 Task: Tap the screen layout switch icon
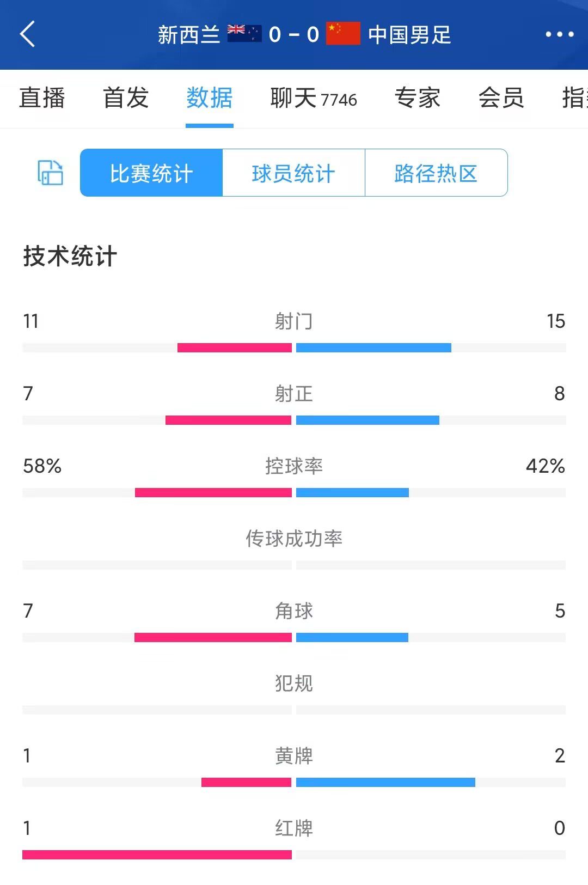[x=50, y=173]
